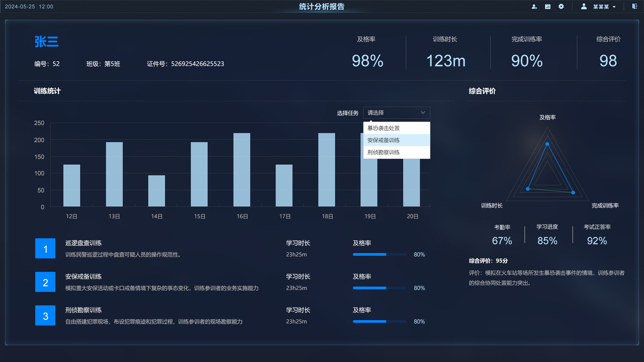Image resolution: width=644 pixels, height=362 pixels.
Task: Click the student name 张三
Action: [46, 41]
